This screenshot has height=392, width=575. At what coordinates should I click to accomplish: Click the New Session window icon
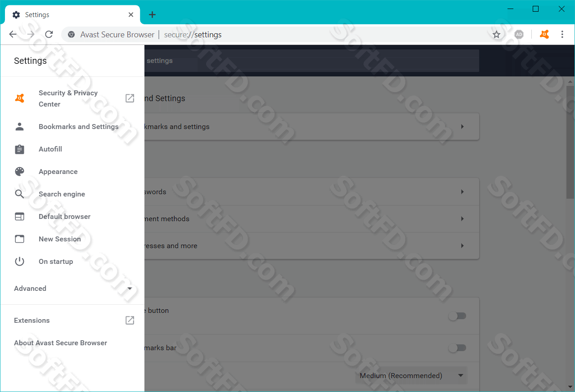pos(19,239)
